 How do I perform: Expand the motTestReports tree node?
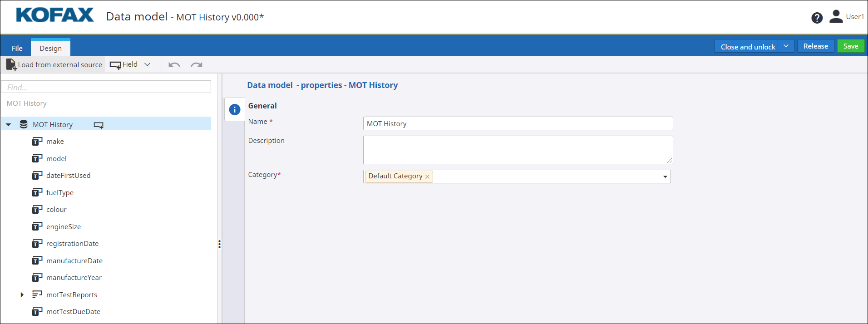click(x=22, y=295)
